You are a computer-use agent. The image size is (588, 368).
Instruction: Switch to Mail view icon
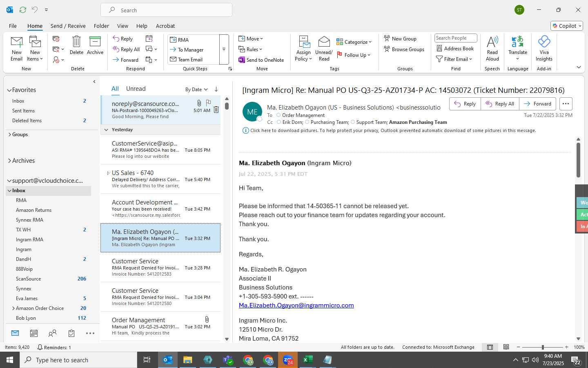click(x=15, y=333)
